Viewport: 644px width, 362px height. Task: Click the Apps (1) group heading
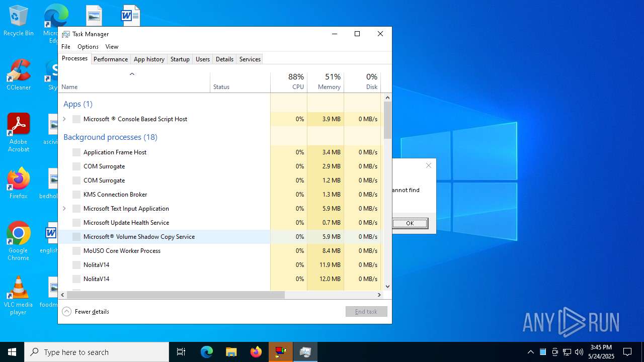(x=78, y=104)
